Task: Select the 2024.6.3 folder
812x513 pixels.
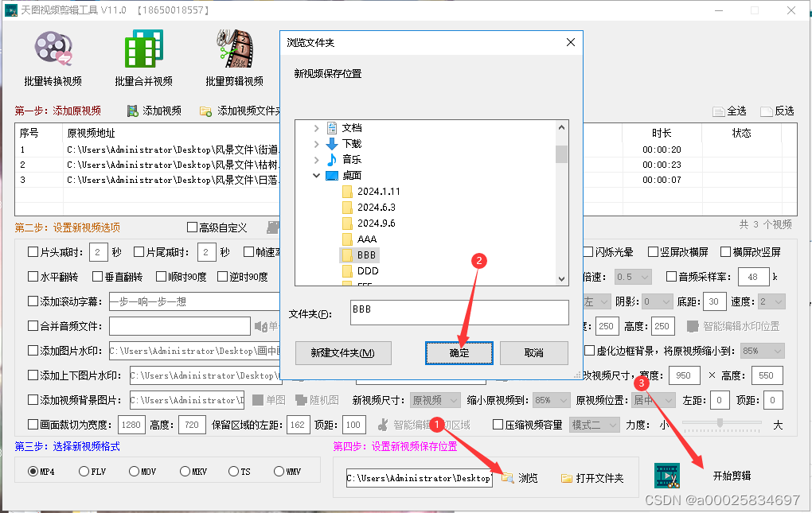Action: click(x=376, y=208)
